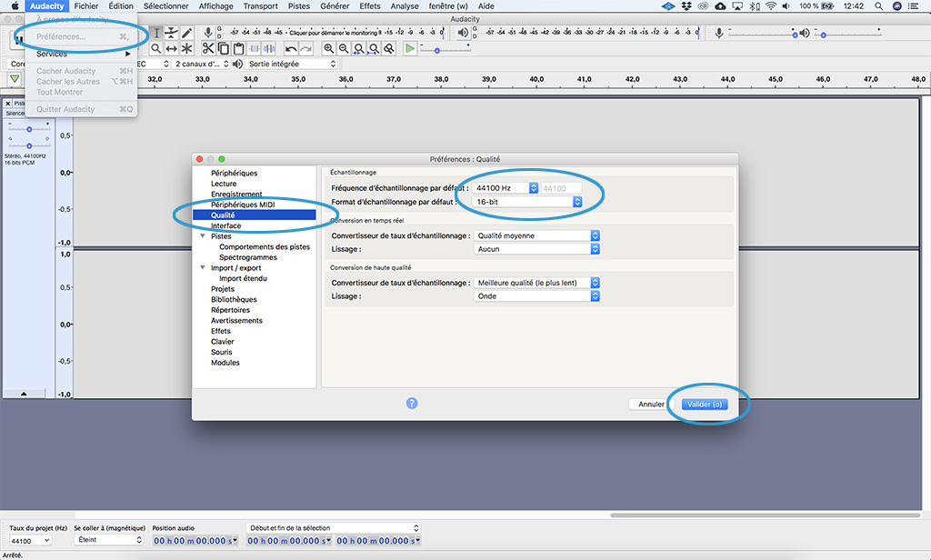931x560 pixels.
Task: Click the Fit Selection zoom icon
Action: point(358,49)
